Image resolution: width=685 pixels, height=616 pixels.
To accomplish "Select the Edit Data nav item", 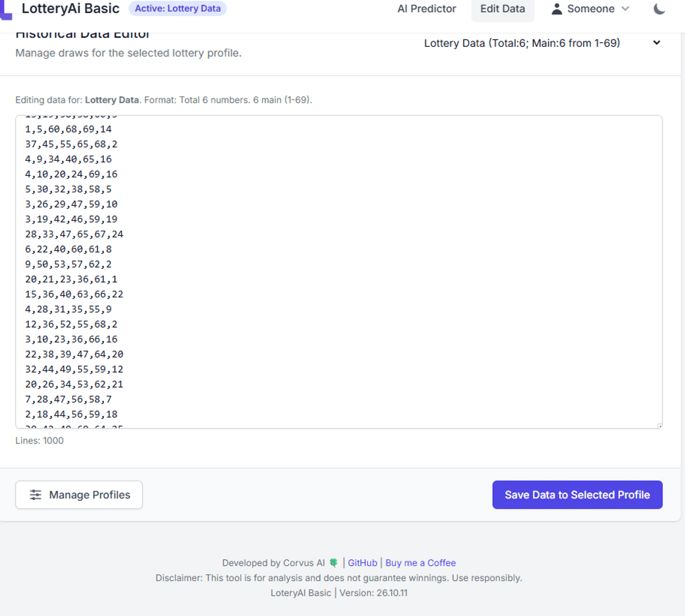I will pyautogui.click(x=502, y=9).
